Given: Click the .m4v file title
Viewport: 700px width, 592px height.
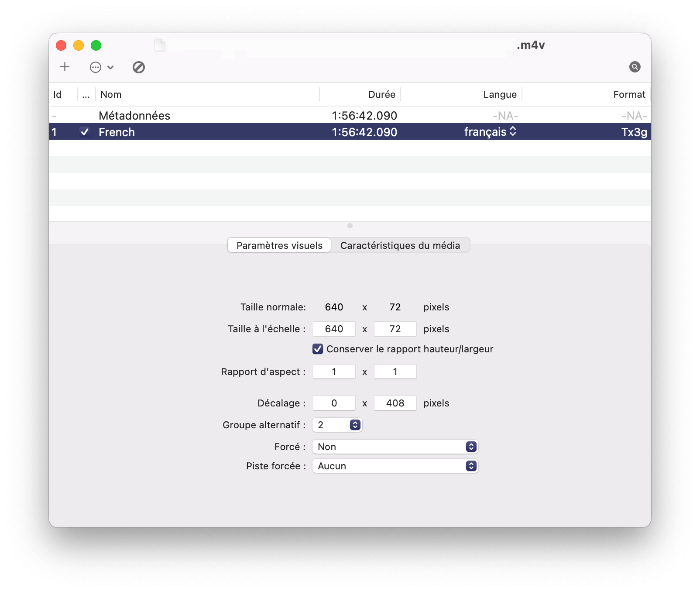Looking at the screenshot, I should tap(531, 45).
